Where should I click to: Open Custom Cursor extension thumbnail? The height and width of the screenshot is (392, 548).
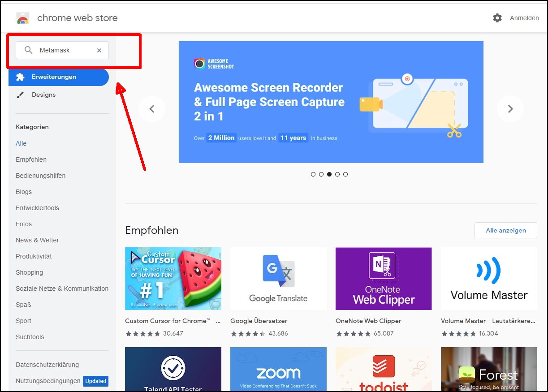point(173,279)
